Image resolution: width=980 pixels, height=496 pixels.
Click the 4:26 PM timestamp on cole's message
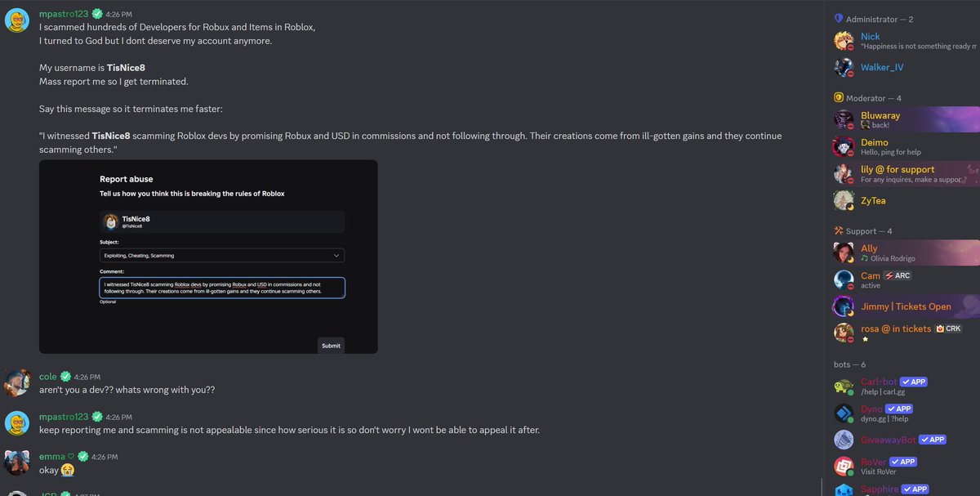[87, 378]
